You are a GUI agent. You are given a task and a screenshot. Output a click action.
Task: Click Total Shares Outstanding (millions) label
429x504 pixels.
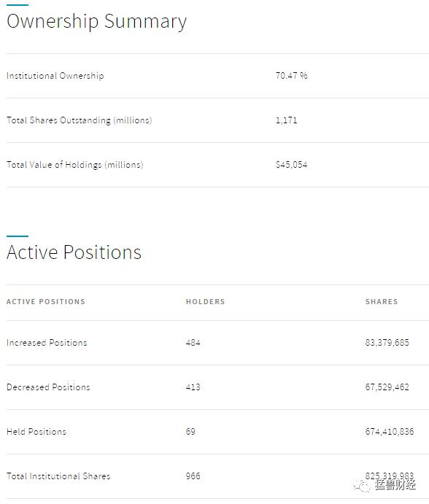[x=79, y=120]
